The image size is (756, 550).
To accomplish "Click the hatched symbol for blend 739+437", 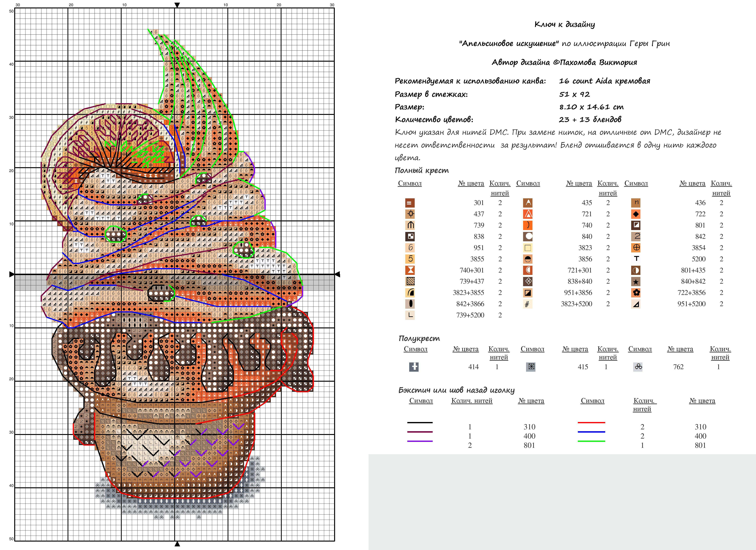I will [x=410, y=281].
